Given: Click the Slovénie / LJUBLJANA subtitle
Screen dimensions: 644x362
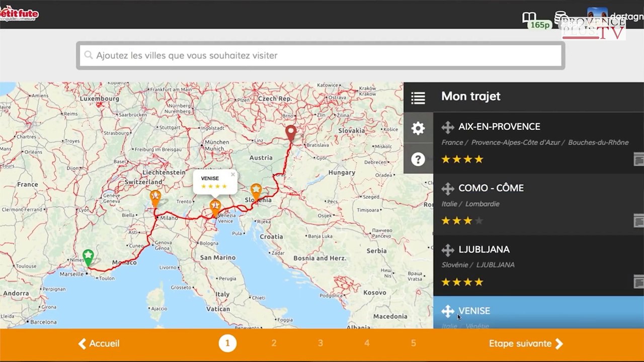Looking at the screenshot, I should click(x=478, y=265).
